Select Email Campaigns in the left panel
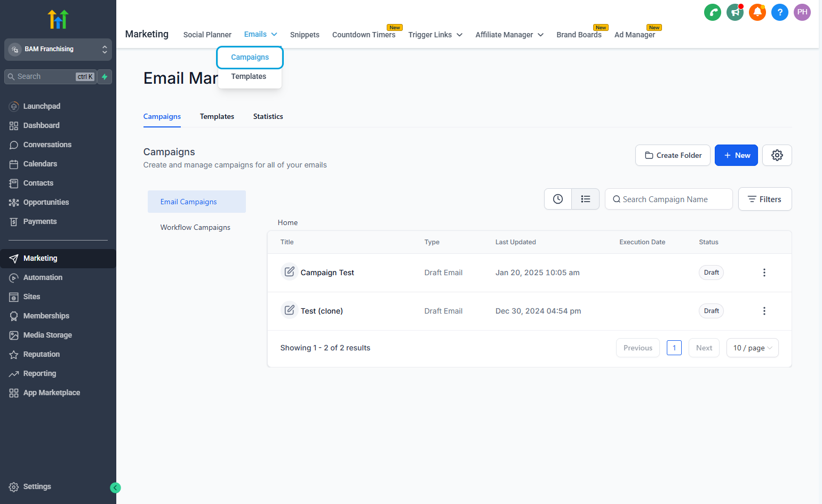The height and width of the screenshot is (504, 822). click(197, 202)
